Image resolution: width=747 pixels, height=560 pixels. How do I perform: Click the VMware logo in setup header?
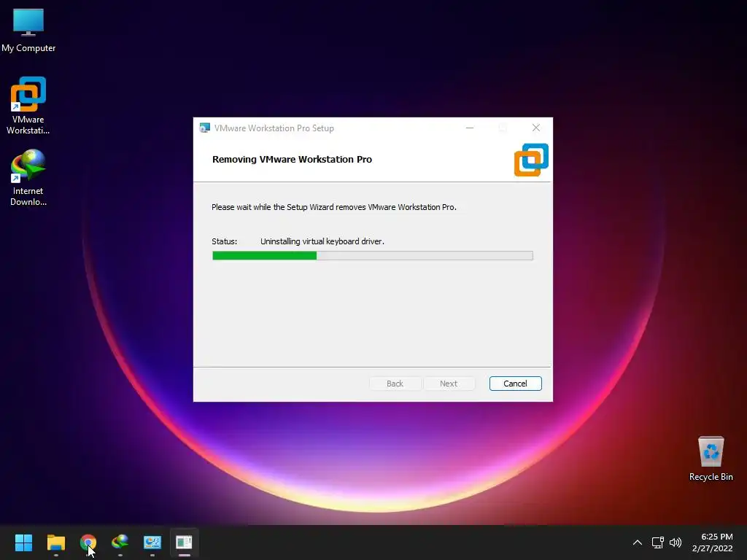pos(531,160)
